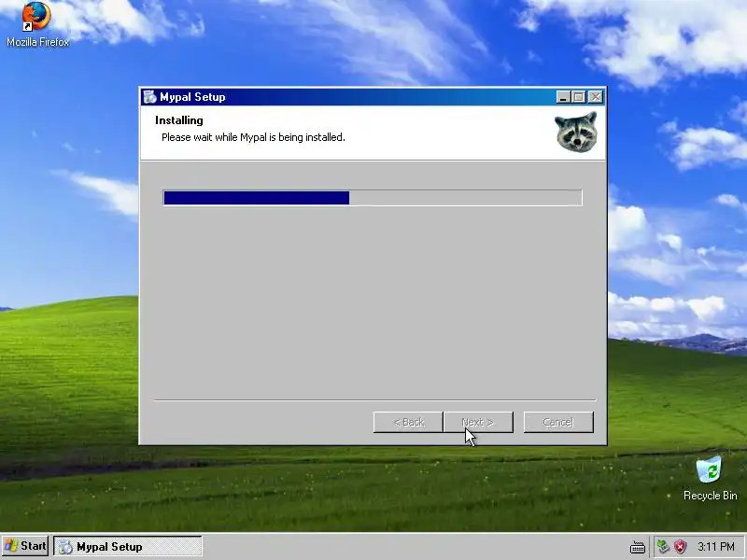The image size is (747, 560).
Task: Click the greyed-out Back button
Action: click(408, 423)
